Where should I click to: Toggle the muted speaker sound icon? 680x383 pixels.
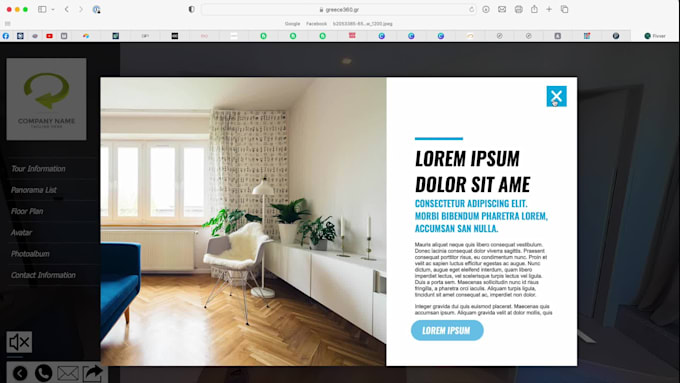(x=19, y=342)
